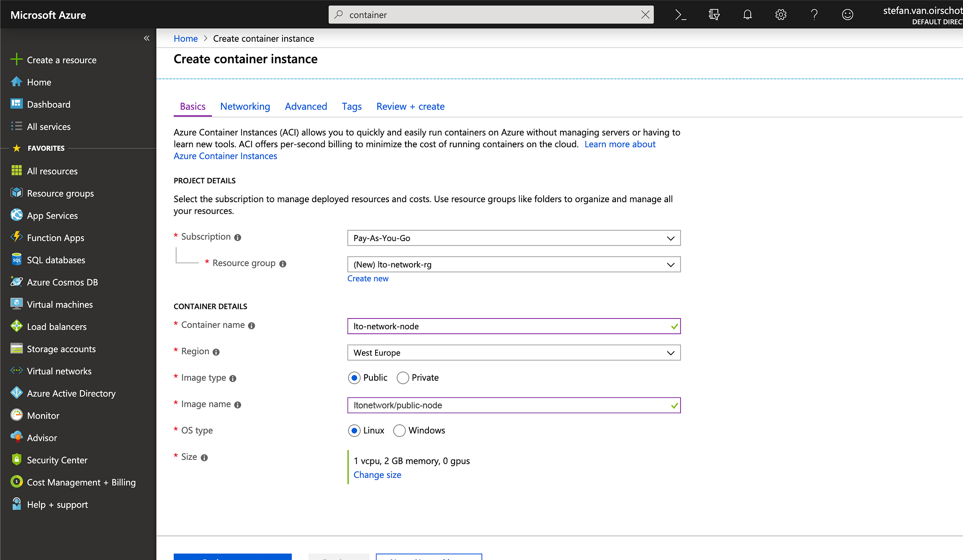Switch to the Basics tab

point(193,106)
